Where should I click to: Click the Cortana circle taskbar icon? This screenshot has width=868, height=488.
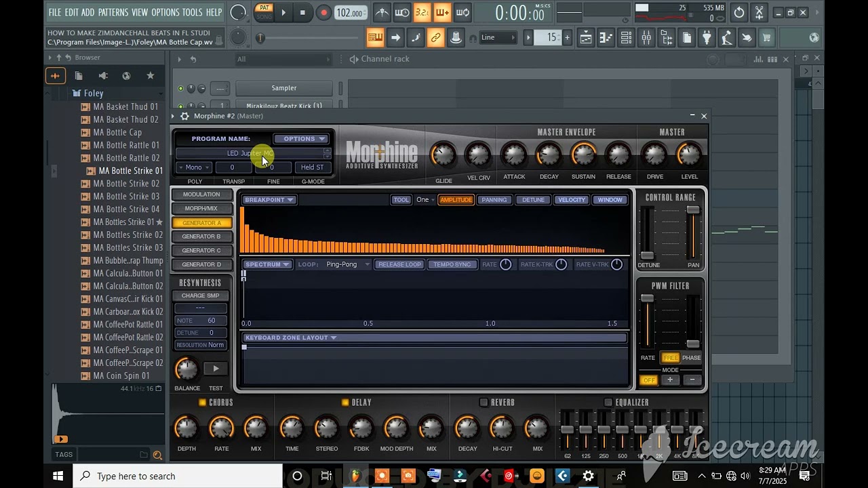pos(297,476)
